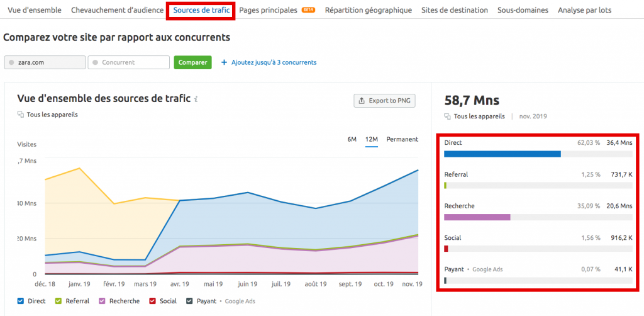Click the Referral green progress bar

[x=445, y=185]
